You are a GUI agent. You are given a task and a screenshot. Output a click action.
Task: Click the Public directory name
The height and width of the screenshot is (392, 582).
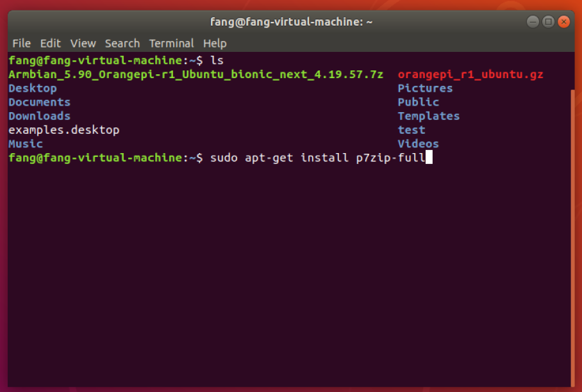pyautogui.click(x=419, y=102)
